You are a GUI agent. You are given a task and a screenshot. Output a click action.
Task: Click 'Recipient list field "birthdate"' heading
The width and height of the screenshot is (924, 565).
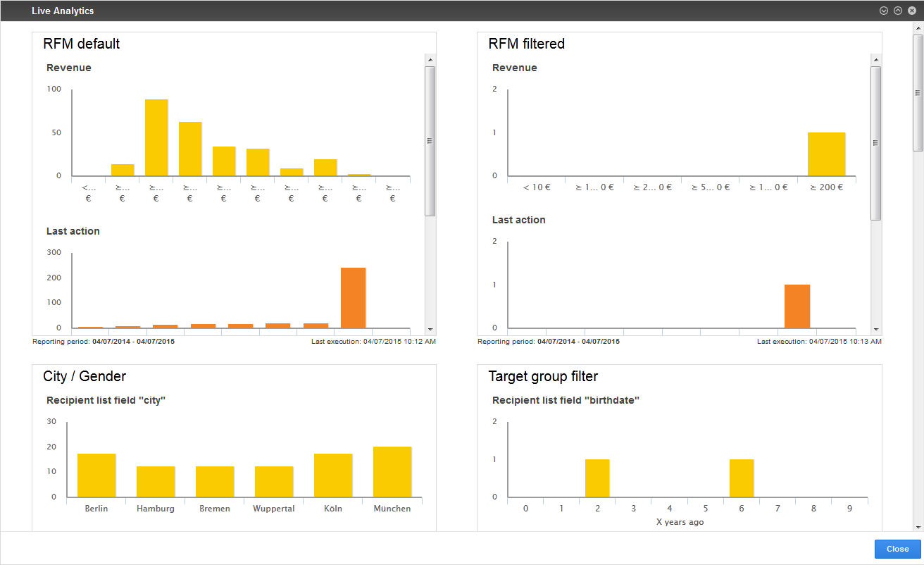pyautogui.click(x=566, y=400)
